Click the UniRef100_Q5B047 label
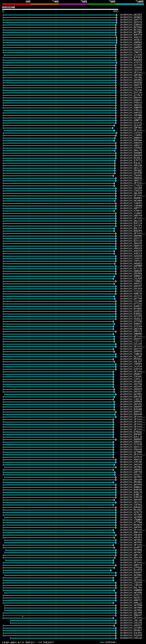146x644 pixels. [x=131, y=615]
